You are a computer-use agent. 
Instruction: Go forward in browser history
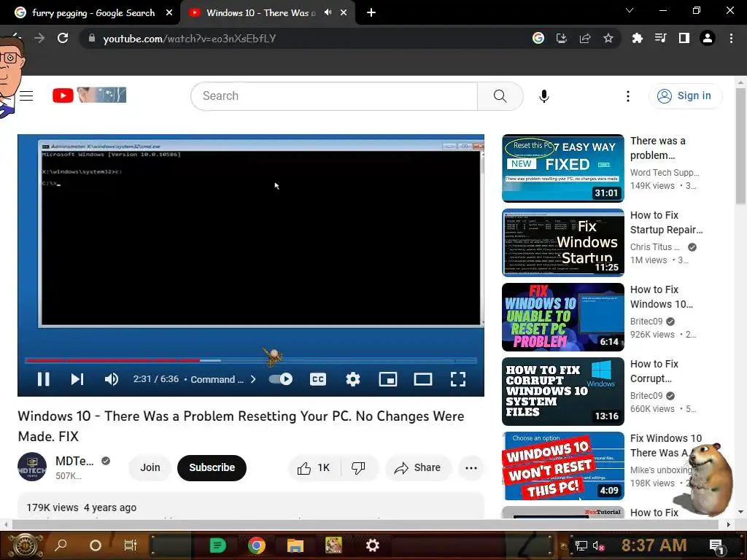[x=39, y=38]
